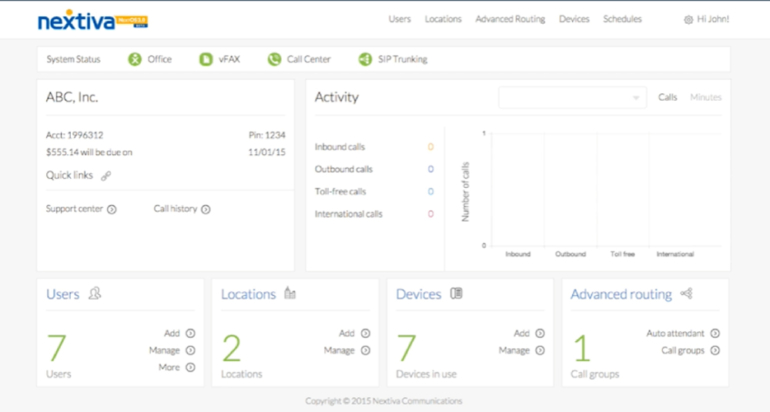Click the Advanced routing share icon
Screen dimensions: 770x412
point(686,294)
